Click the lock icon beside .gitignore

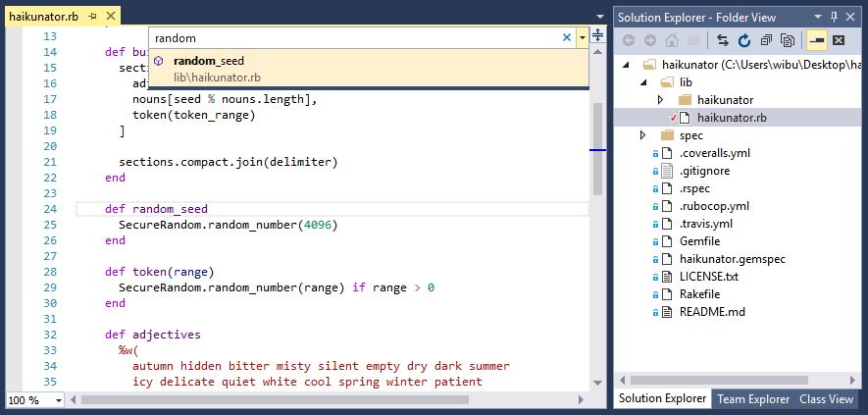pyautogui.click(x=655, y=172)
